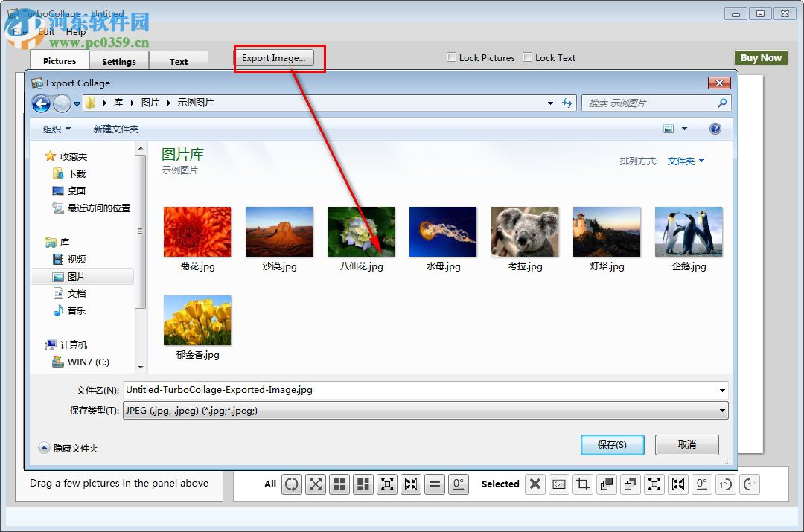Image resolution: width=804 pixels, height=532 pixels.
Task: Click the 0° reset rotation icon in the Selected group
Action: point(702,484)
